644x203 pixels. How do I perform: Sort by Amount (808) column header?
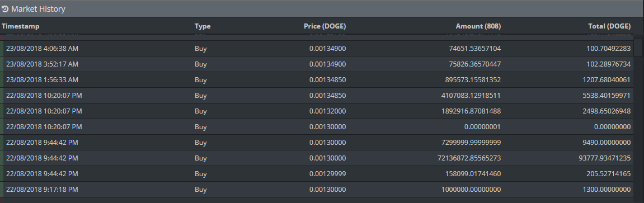[478, 26]
